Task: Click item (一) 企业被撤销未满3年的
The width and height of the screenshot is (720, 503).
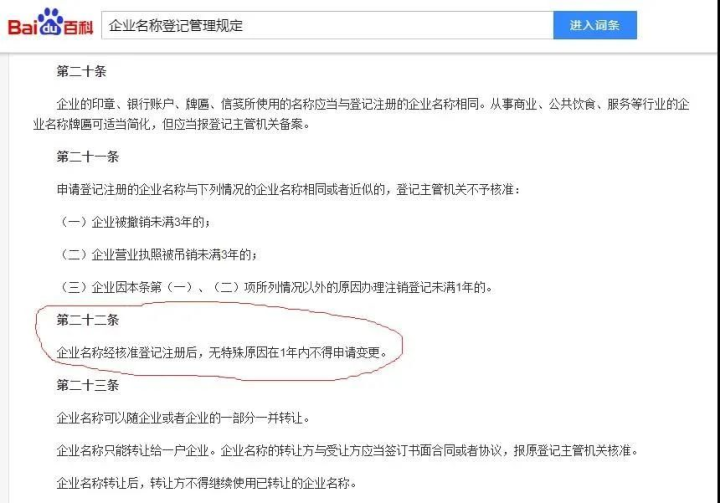Action: 135,222
